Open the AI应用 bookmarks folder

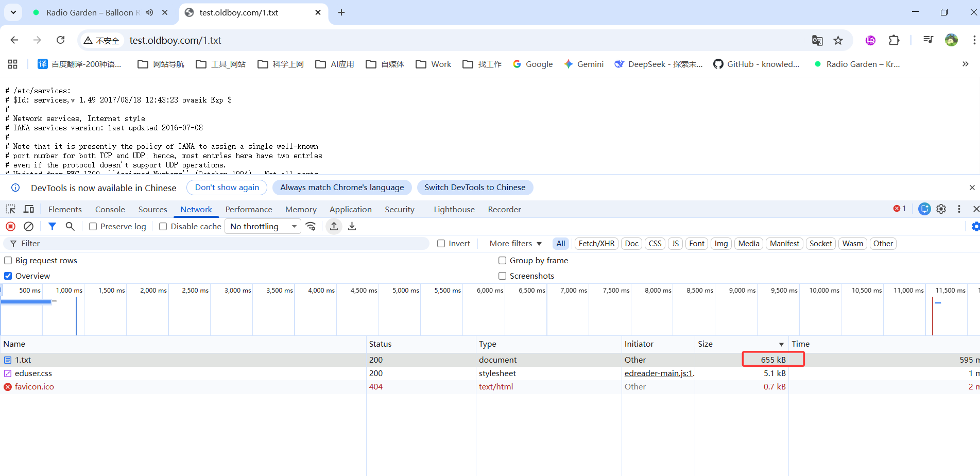point(335,64)
